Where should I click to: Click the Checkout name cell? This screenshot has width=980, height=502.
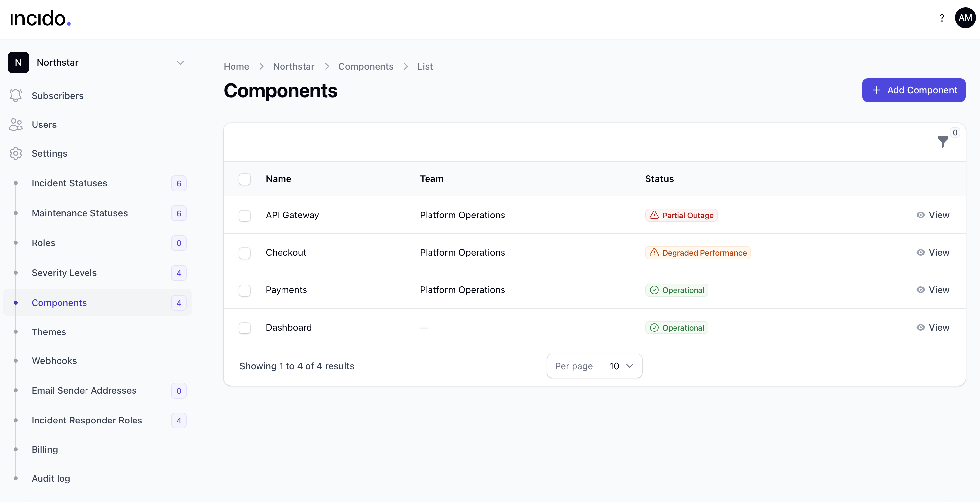(286, 252)
